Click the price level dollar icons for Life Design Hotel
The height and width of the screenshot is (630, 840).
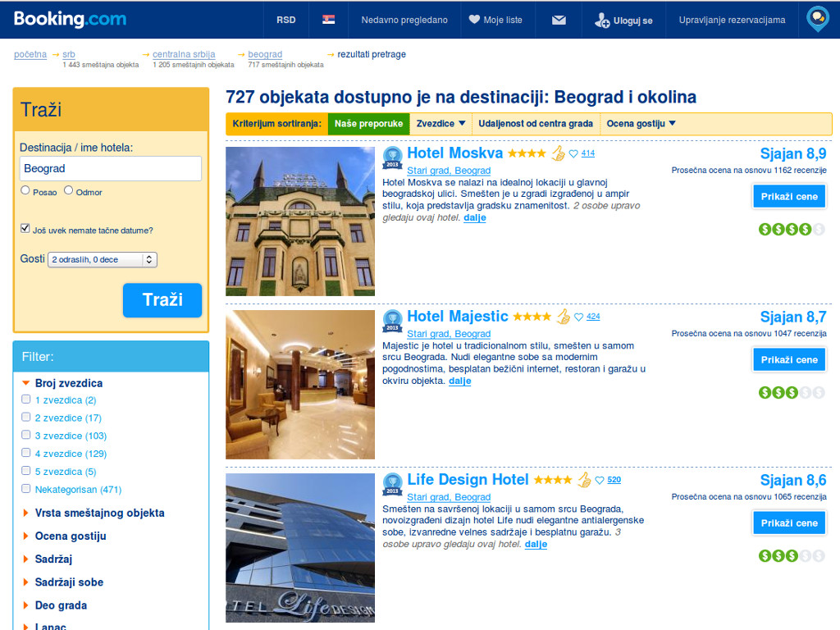(x=792, y=556)
